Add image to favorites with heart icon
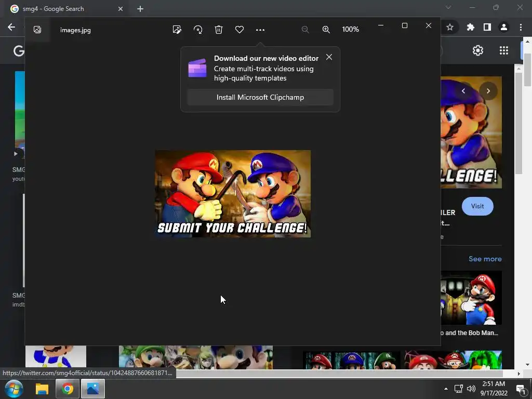 pyautogui.click(x=240, y=30)
